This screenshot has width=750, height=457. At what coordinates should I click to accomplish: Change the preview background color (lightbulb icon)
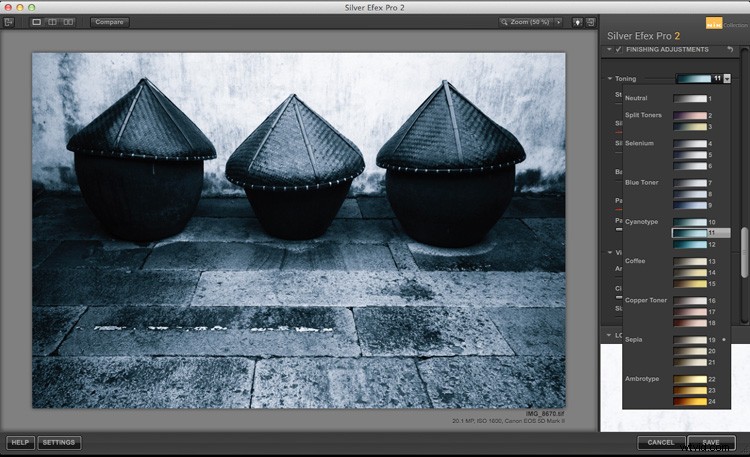point(578,22)
